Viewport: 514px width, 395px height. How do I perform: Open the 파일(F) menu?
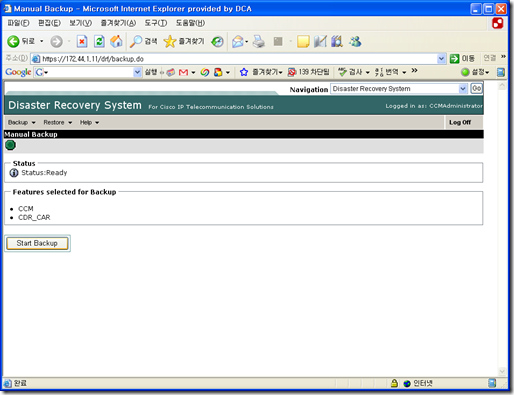coord(18,23)
